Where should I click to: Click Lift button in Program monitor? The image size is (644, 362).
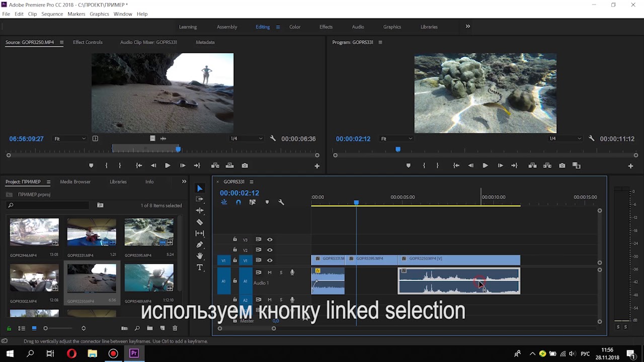coord(533,165)
